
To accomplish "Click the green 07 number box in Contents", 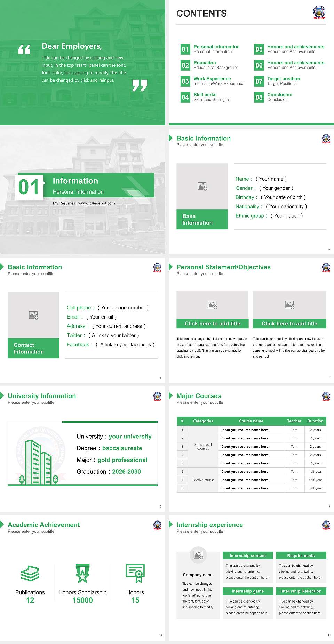I will tap(259, 81).
